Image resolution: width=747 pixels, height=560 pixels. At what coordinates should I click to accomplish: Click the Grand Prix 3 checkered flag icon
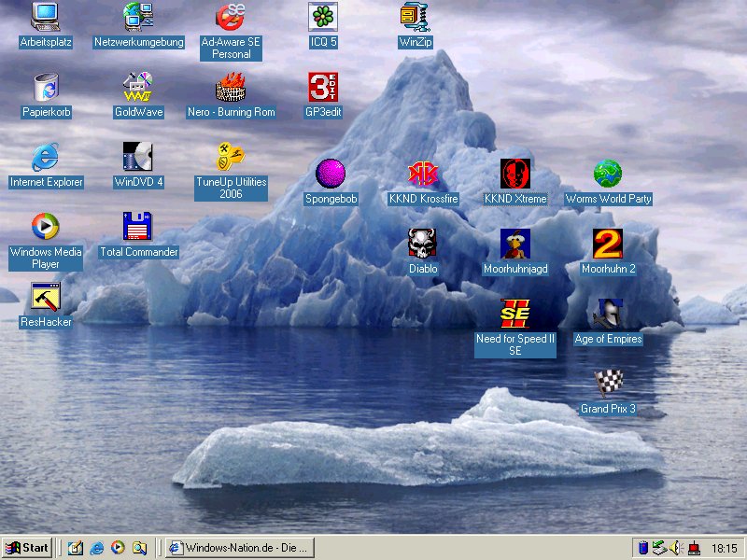(608, 384)
